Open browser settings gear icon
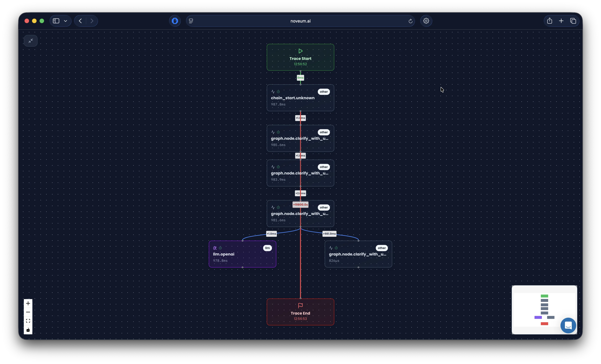The image size is (601, 364). (x=426, y=21)
